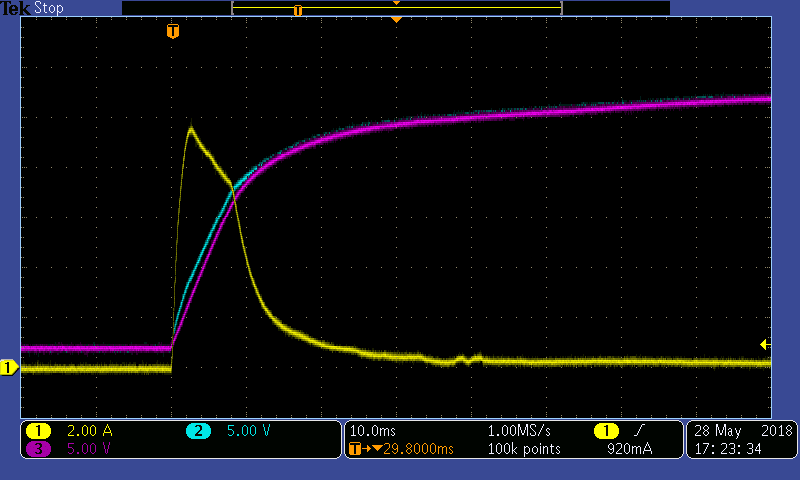Click the 29.8000ms trigger delay value
The width and height of the screenshot is (800, 480).
click(418, 449)
